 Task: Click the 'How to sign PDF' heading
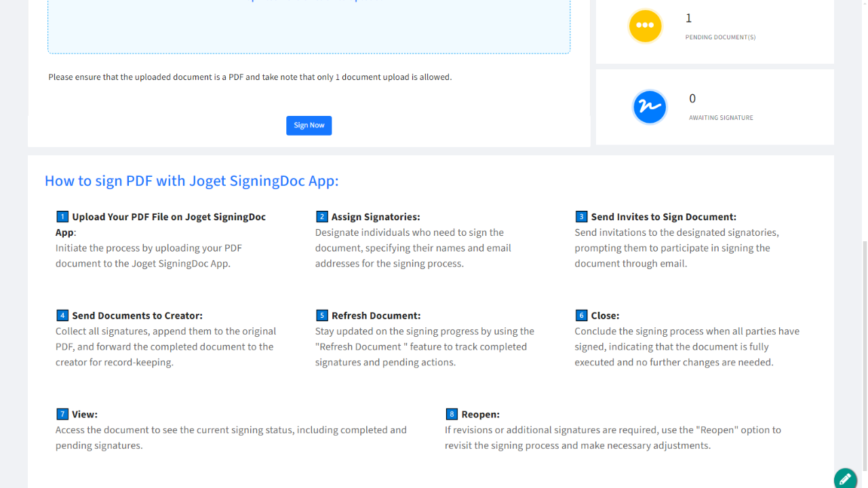click(x=191, y=181)
